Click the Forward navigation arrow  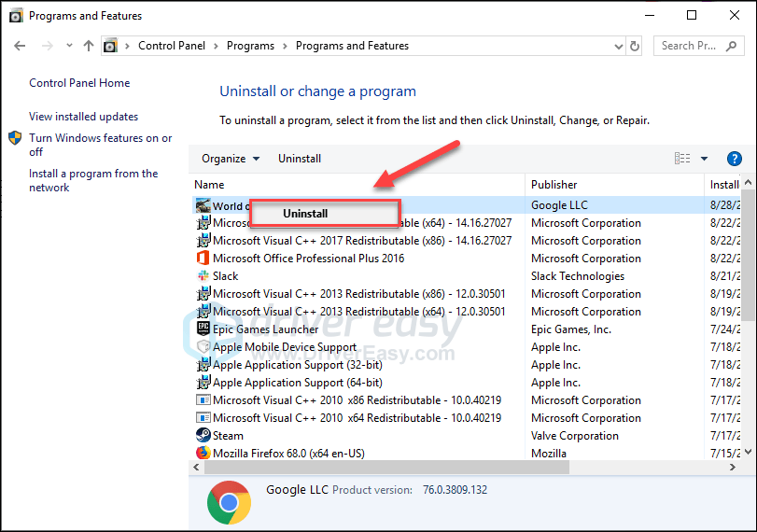pos(48,46)
